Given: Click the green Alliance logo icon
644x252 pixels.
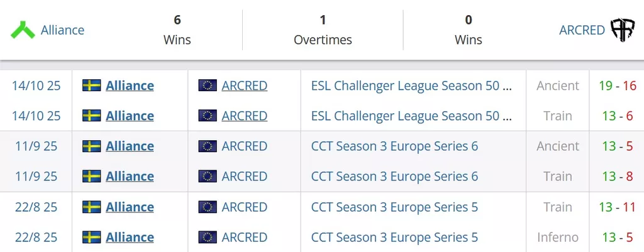Looking at the screenshot, I should coord(23,30).
